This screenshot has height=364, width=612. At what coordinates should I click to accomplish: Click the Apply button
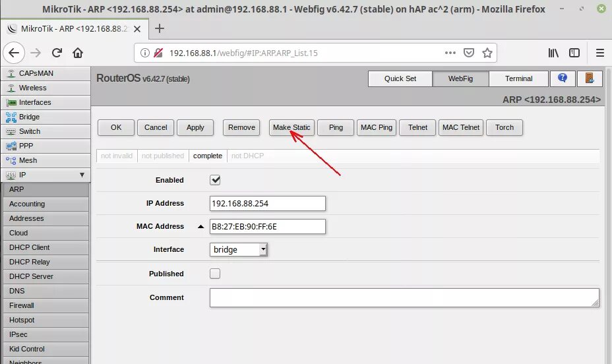(x=195, y=127)
